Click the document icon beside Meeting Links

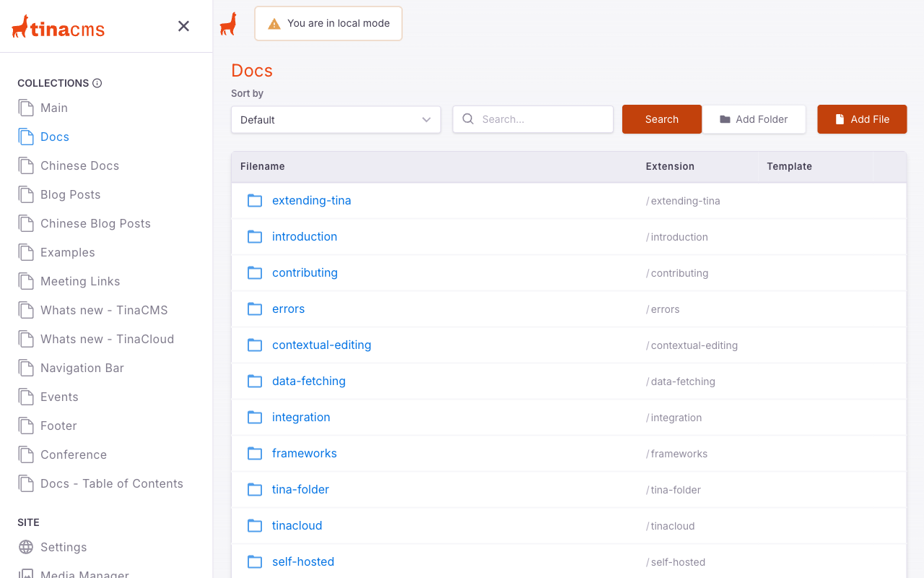coord(26,281)
